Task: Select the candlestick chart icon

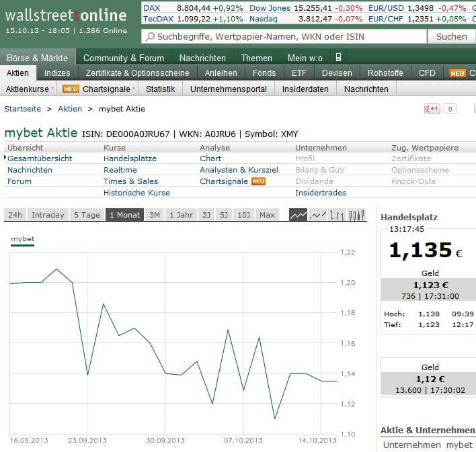Action: (x=356, y=215)
